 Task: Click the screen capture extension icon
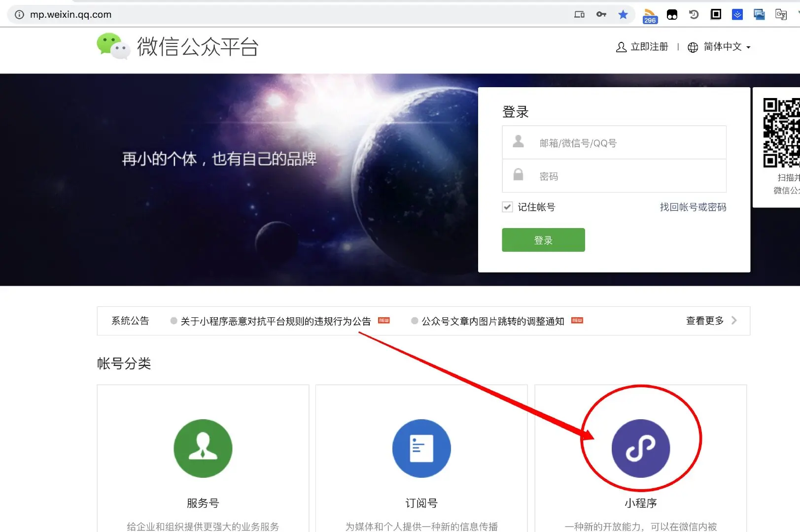pyautogui.click(x=759, y=14)
